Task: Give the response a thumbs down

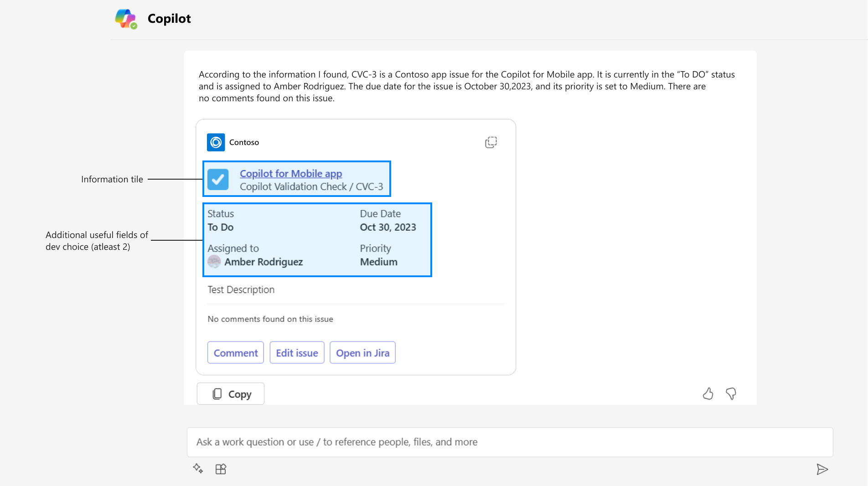Action: pos(731,394)
